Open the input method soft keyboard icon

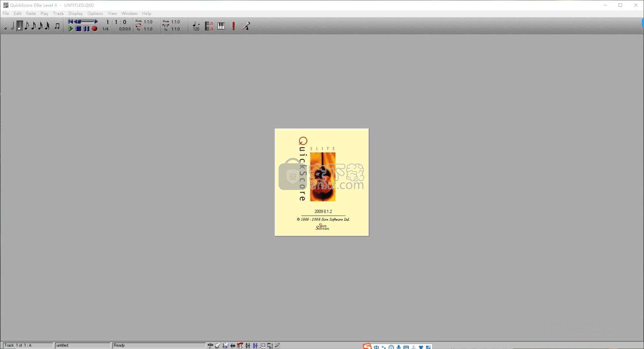tap(406, 347)
